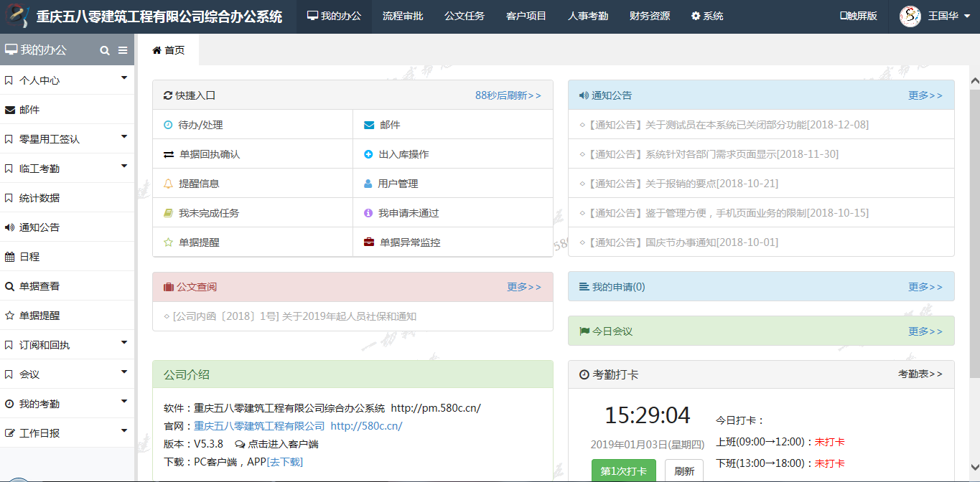Click the 更多>> link in 通知公告
Screen dimensions: 980x482
click(x=925, y=95)
